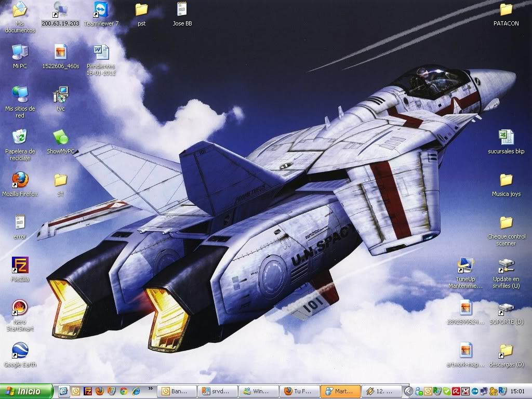Open the Papelera de reciclaje icon
Viewport: 532px width, 399px height.
20,137
